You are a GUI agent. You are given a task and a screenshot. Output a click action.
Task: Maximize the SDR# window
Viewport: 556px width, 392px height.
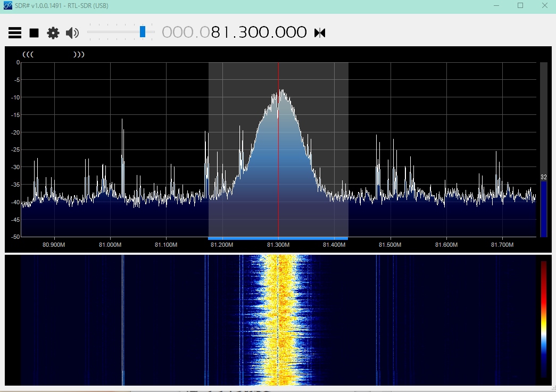pos(520,6)
